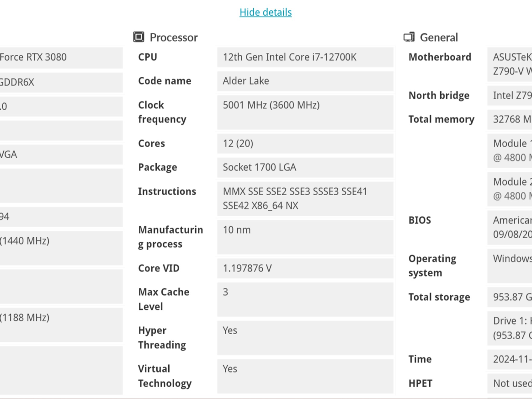Click the Alder Lake code name value
Screen dimensions: 532x399
(305, 81)
